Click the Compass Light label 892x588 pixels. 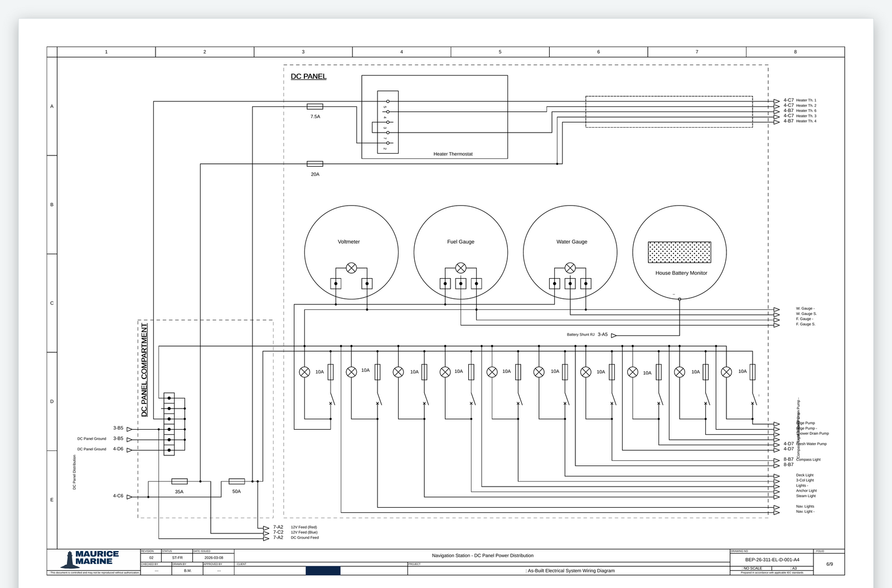click(808, 460)
